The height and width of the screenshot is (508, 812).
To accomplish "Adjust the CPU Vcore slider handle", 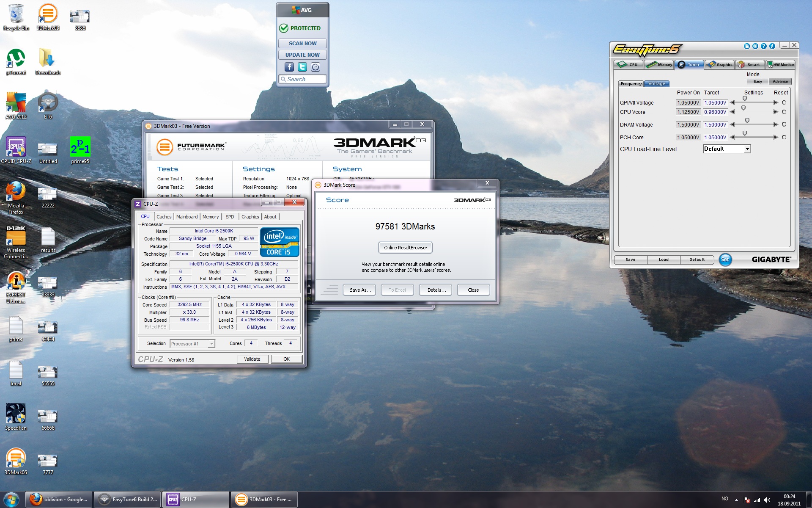I will 743,108.
